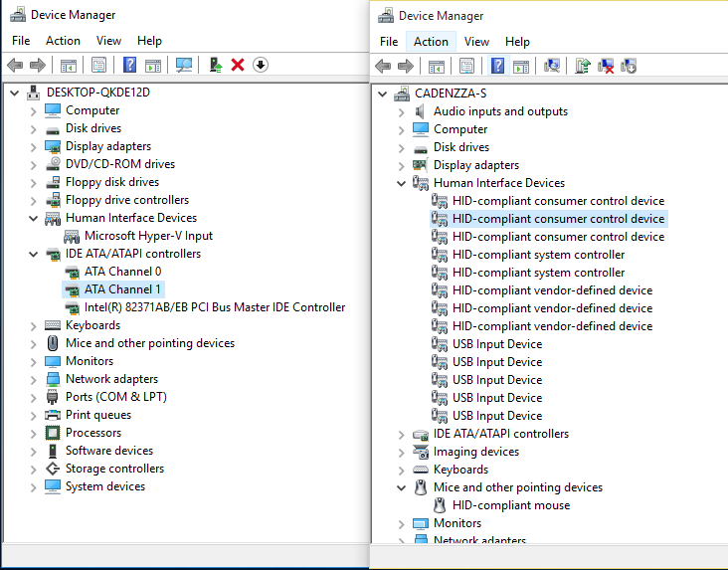
Task: Click add legacy hardware icon in right toolbar
Action: tap(629, 66)
